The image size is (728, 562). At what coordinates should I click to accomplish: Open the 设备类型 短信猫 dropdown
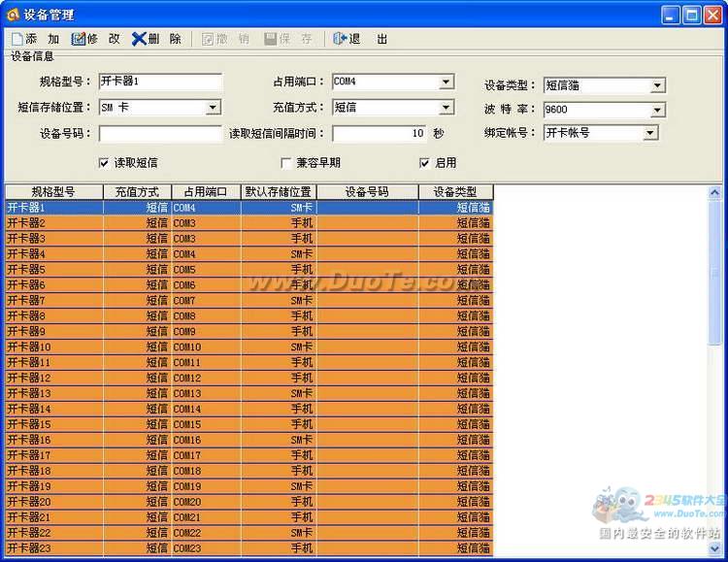coord(657,85)
